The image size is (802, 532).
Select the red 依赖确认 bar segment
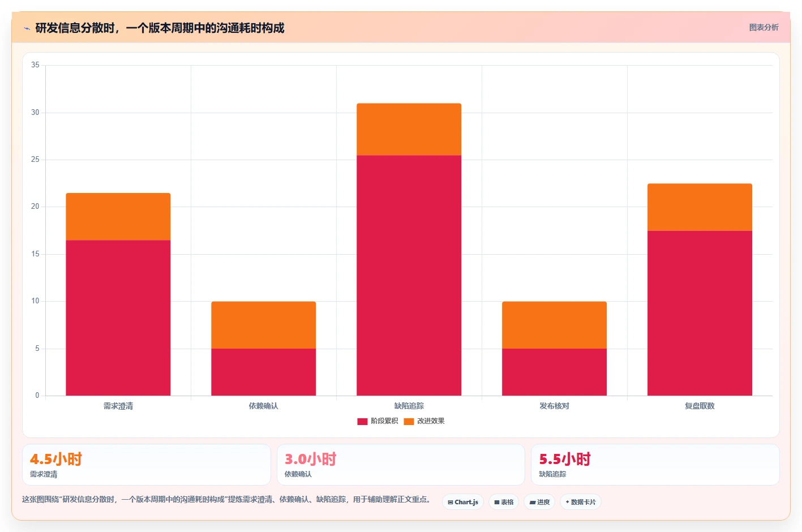(264, 372)
